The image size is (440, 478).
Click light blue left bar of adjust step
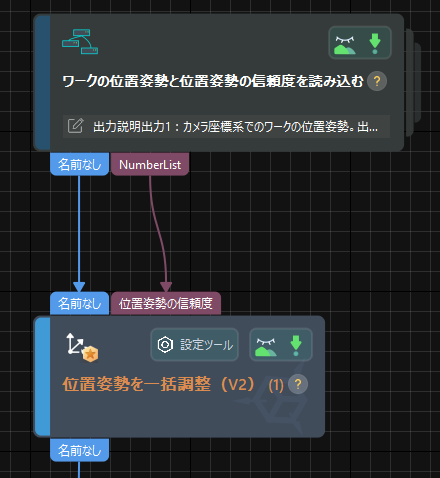[43, 377]
